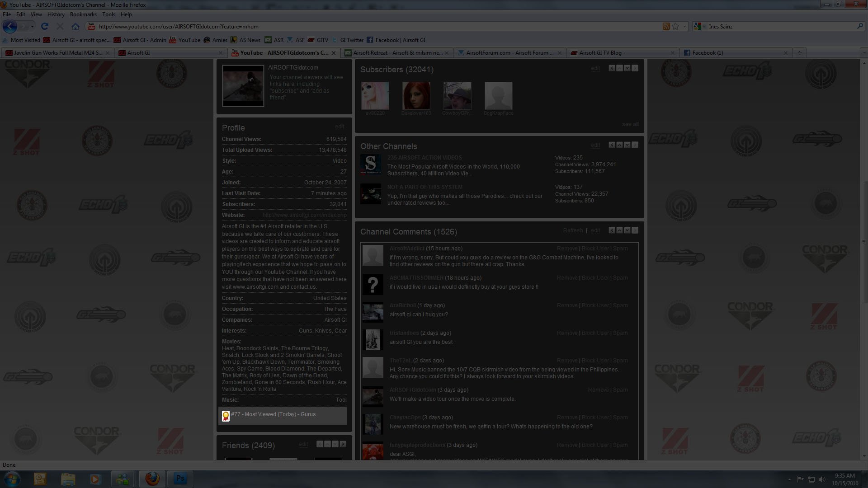868x488 pixels.
Task: Refresh the Channel Comments list
Action: pyautogui.click(x=573, y=230)
